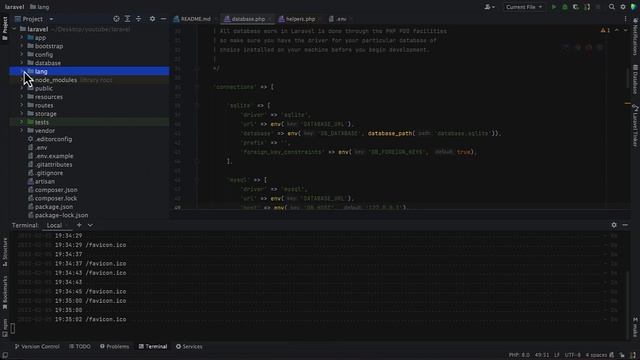Switch to helpers.php editor tab
This screenshot has height=360, width=640.
[x=300, y=19]
